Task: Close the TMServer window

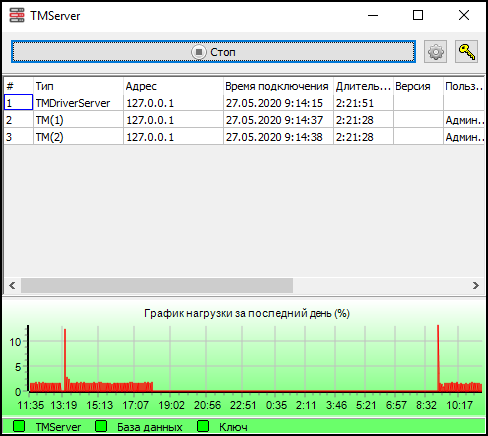Action: coord(464,15)
